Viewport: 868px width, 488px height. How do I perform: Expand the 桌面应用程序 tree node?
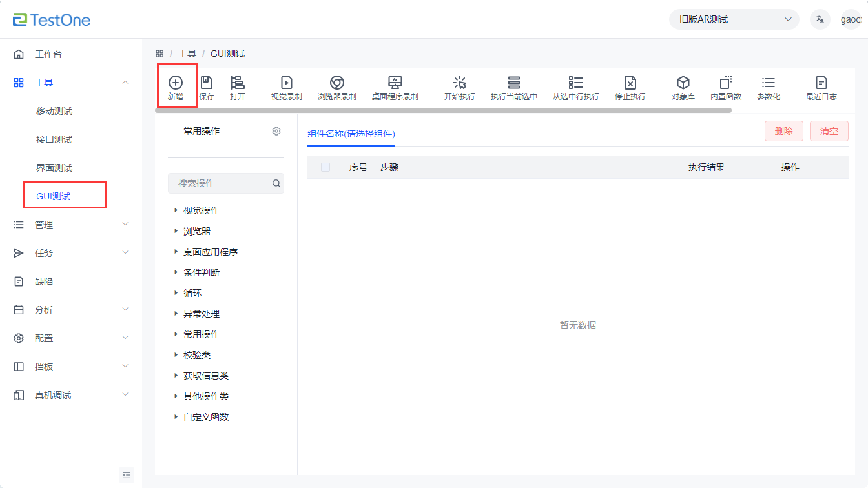176,252
